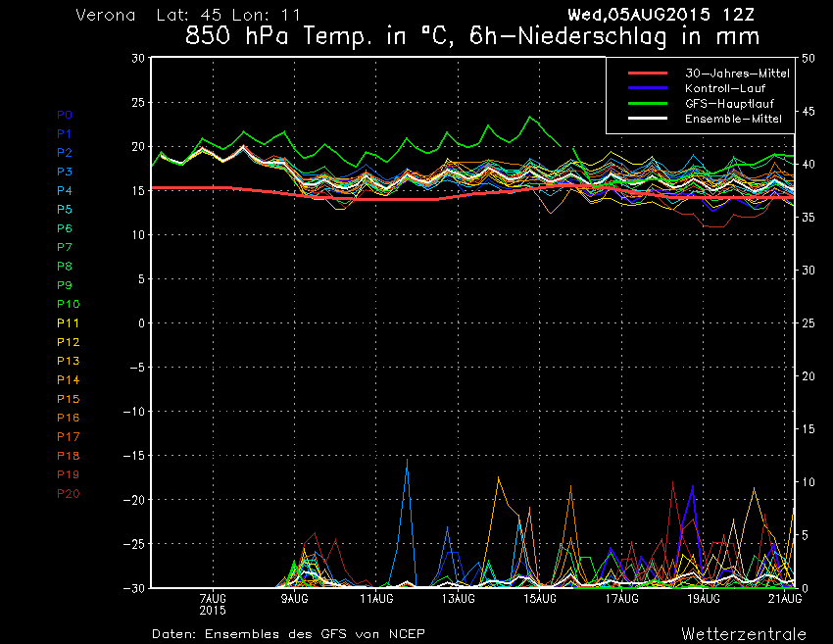Click the 50 precipitation axis value
Image resolution: width=833 pixels, height=644 pixels.
click(808, 59)
